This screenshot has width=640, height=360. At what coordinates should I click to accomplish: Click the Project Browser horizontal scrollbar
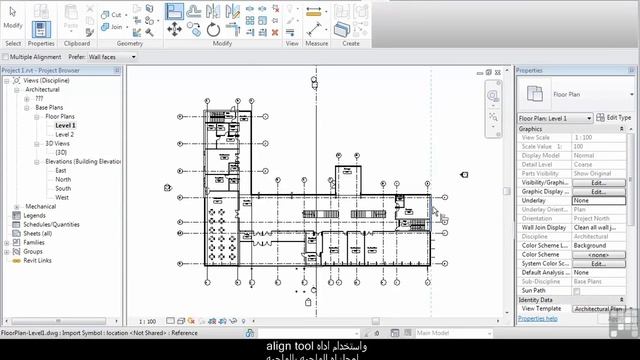click(58, 321)
